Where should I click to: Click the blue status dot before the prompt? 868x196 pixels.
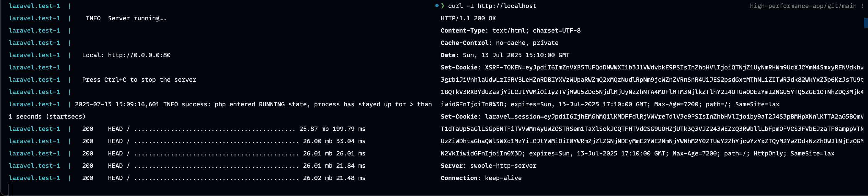(437, 6)
